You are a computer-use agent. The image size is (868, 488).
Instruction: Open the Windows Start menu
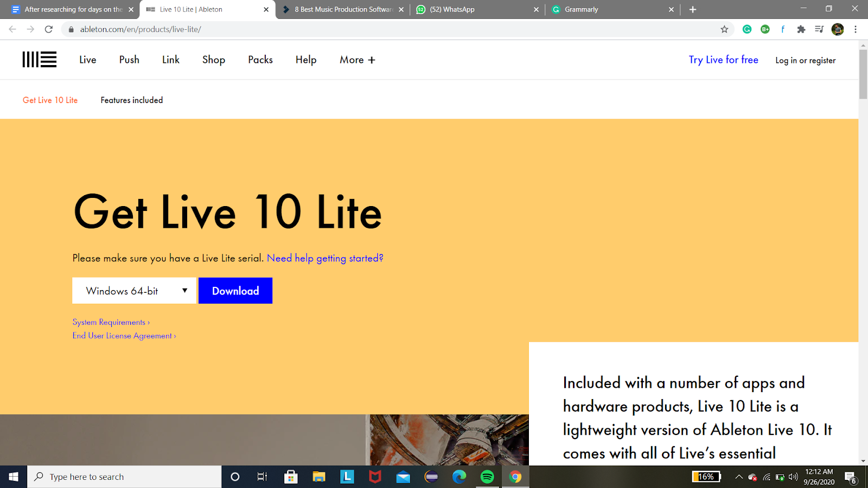pyautogui.click(x=14, y=477)
